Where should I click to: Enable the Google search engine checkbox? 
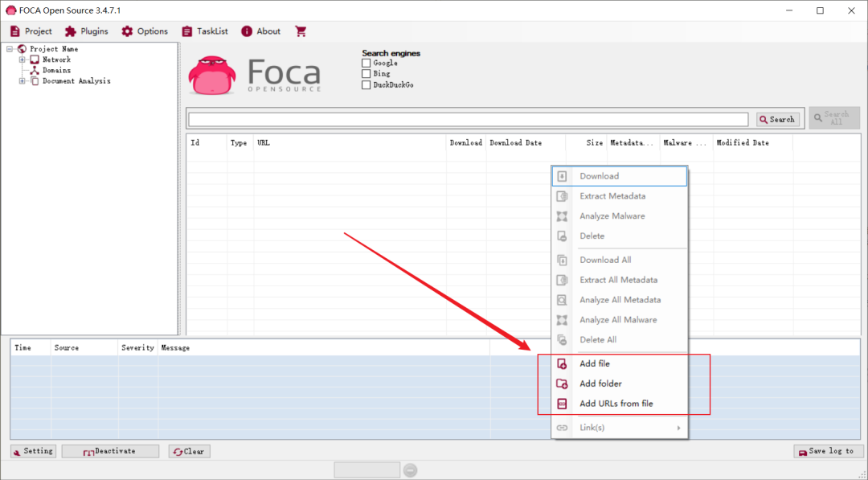pyautogui.click(x=366, y=63)
